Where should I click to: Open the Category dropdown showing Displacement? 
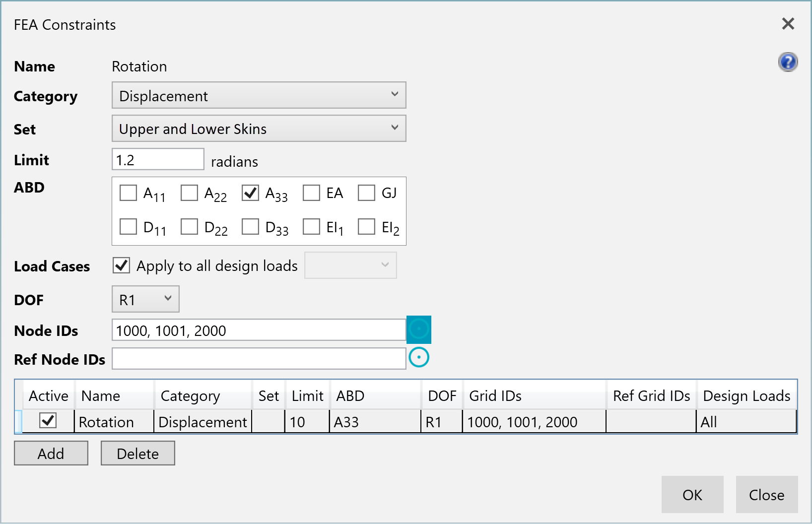click(x=259, y=95)
